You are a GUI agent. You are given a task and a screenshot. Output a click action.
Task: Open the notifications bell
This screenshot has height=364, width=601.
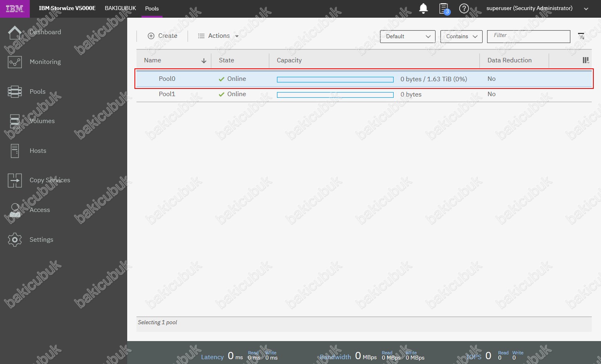click(423, 8)
